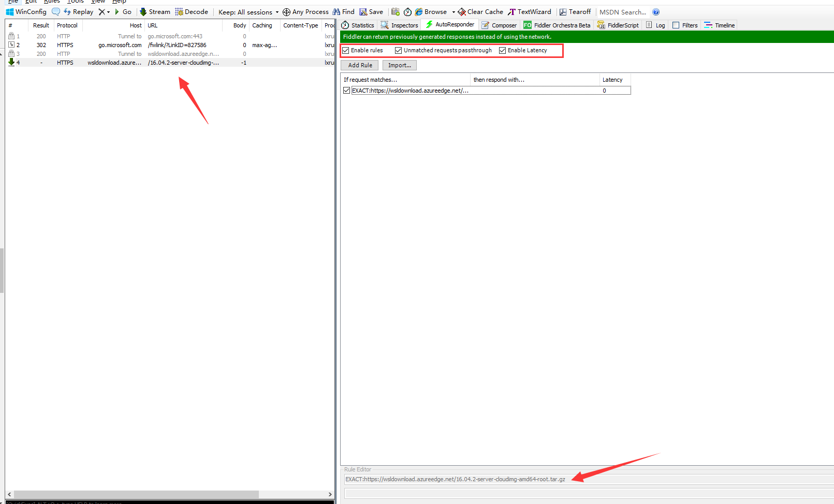
Task: Sort sessions by Content-Type column header
Action: (x=301, y=25)
